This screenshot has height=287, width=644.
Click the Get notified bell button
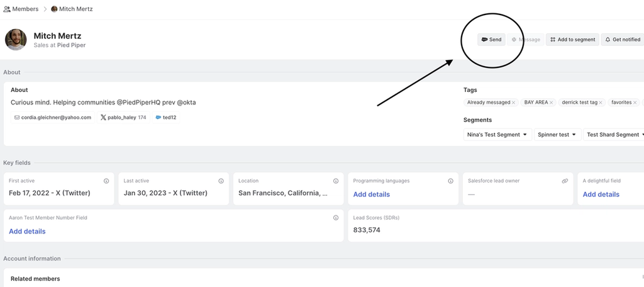click(622, 40)
